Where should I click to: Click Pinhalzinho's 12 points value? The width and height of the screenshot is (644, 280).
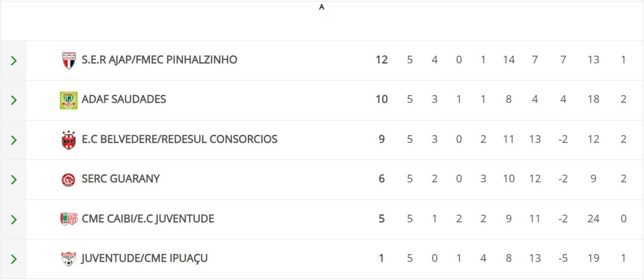click(x=381, y=60)
